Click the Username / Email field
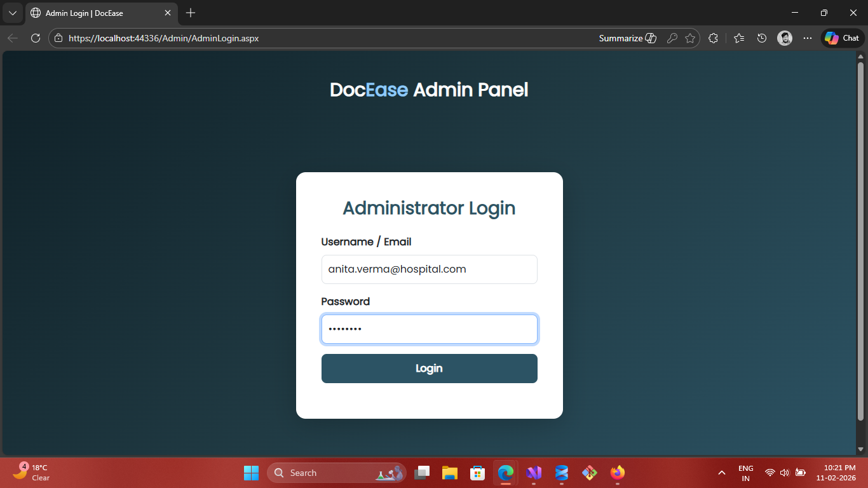The image size is (868, 488). coord(429,269)
